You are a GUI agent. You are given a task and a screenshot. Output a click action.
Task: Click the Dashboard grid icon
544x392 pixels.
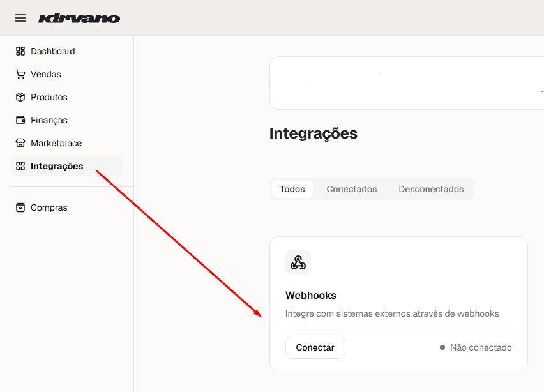click(x=20, y=51)
